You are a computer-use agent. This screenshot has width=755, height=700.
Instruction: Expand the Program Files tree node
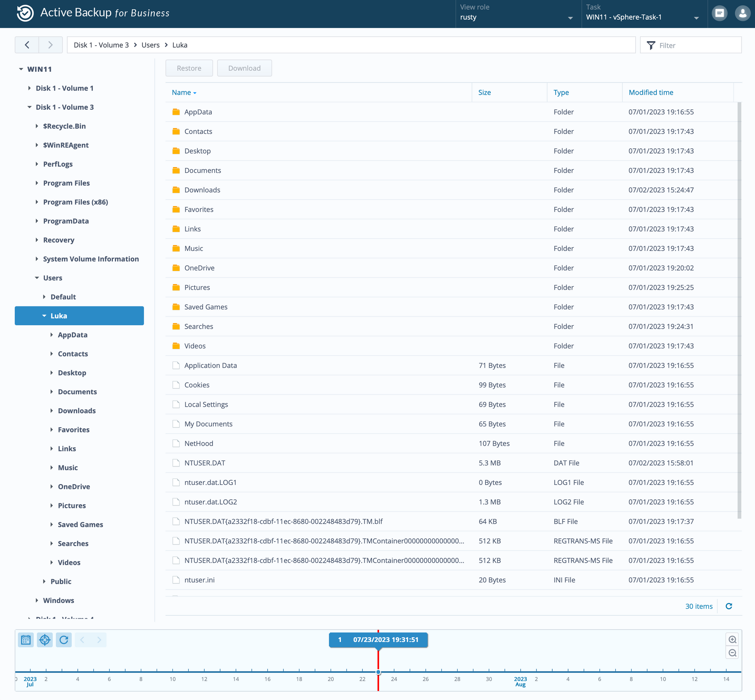point(37,183)
